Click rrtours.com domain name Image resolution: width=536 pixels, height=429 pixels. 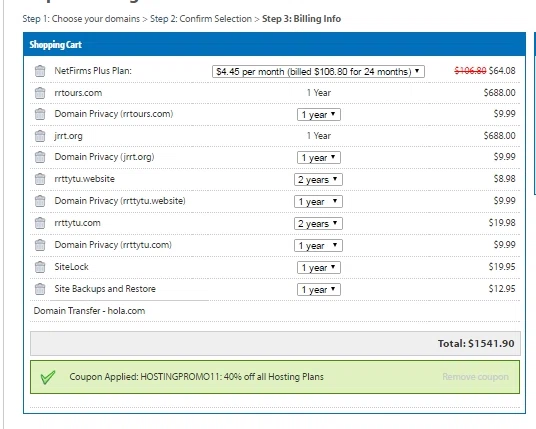pyautogui.click(x=78, y=93)
